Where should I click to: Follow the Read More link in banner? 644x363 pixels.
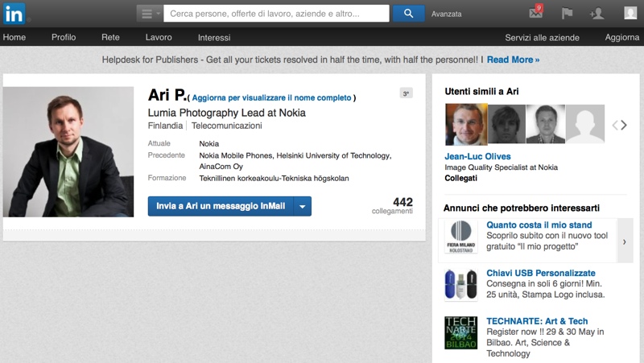point(513,60)
